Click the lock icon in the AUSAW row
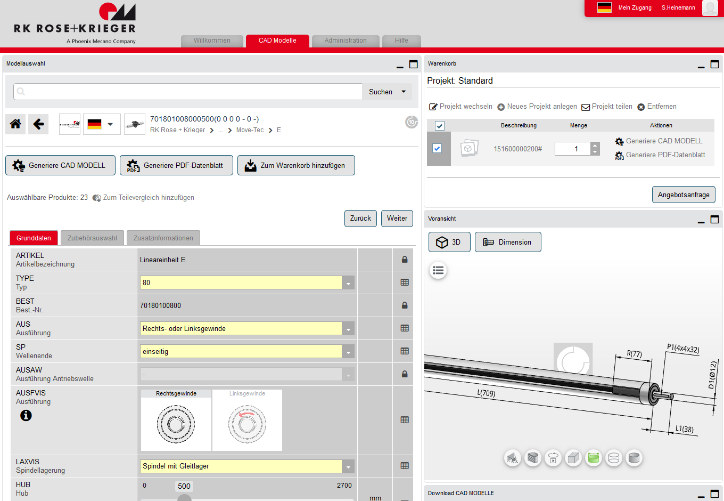The image size is (724, 501). coord(404,374)
